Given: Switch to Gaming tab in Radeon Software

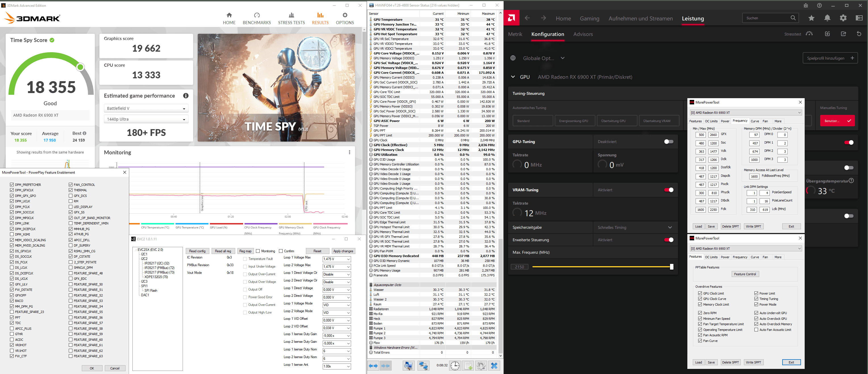Looking at the screenshot, I should coord(589,18).
